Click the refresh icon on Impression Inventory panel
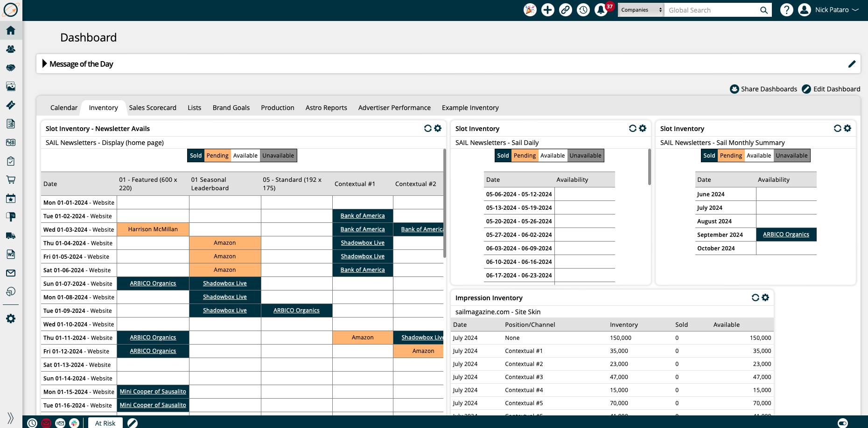Image resolution: width=868 pixels, height=428 pixels. [756, 297]
